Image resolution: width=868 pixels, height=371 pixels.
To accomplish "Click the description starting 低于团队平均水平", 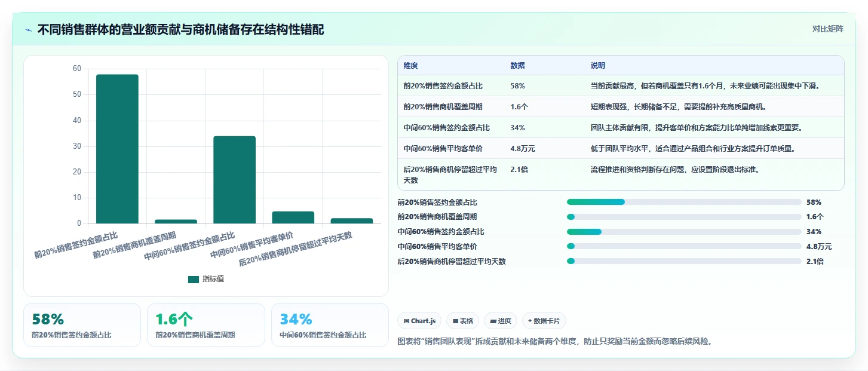I will (692, 149).
